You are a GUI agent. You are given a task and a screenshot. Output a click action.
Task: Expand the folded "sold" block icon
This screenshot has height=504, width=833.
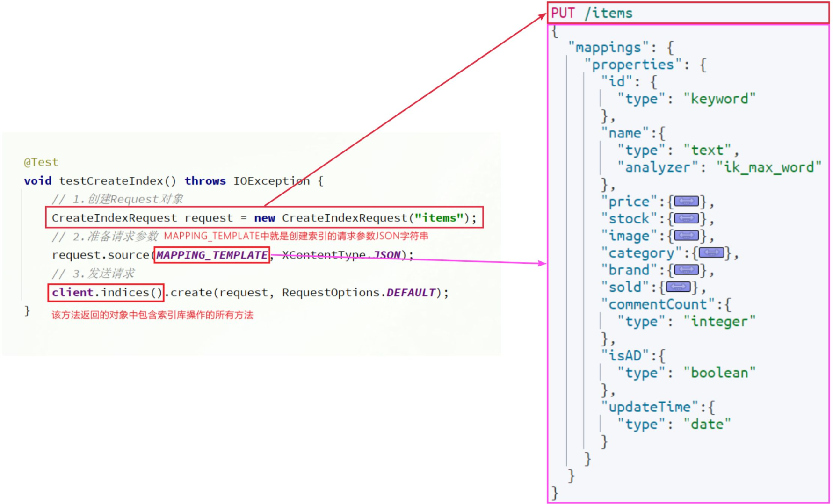click(678, 287)
